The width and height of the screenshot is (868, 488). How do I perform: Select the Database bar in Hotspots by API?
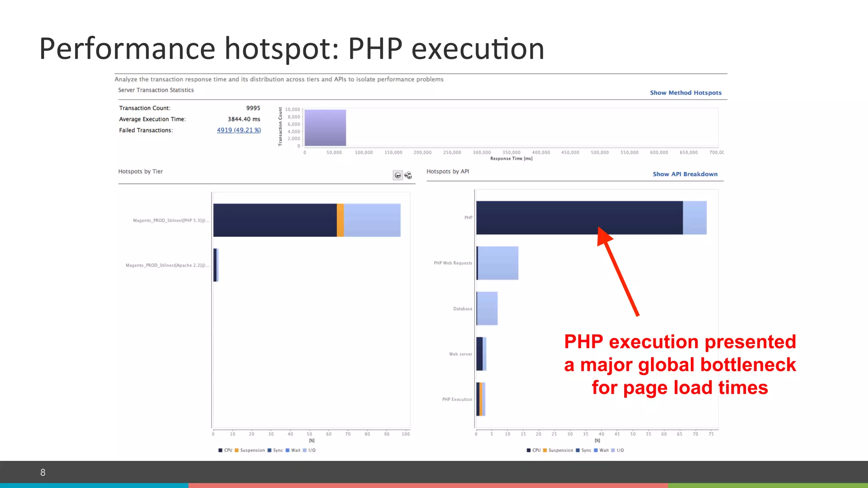487,308
